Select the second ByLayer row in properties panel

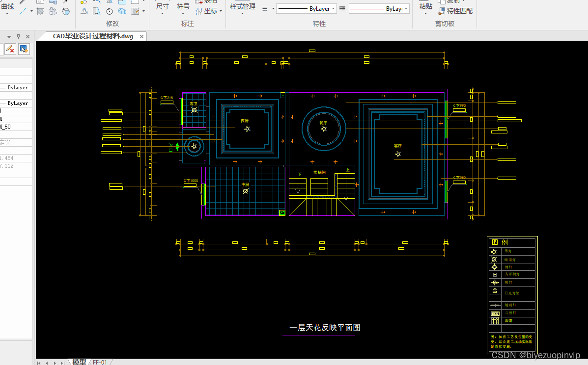16,104
